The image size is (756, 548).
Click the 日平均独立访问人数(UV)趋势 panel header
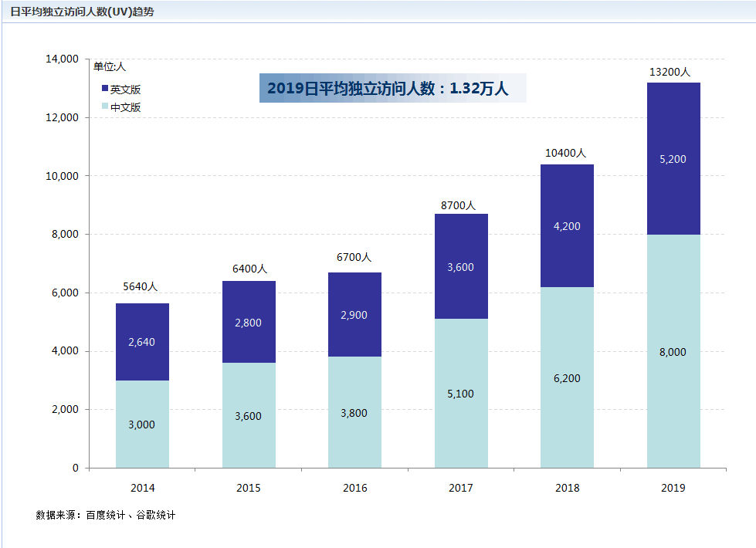pyautogui.click(x=82, y=12)
